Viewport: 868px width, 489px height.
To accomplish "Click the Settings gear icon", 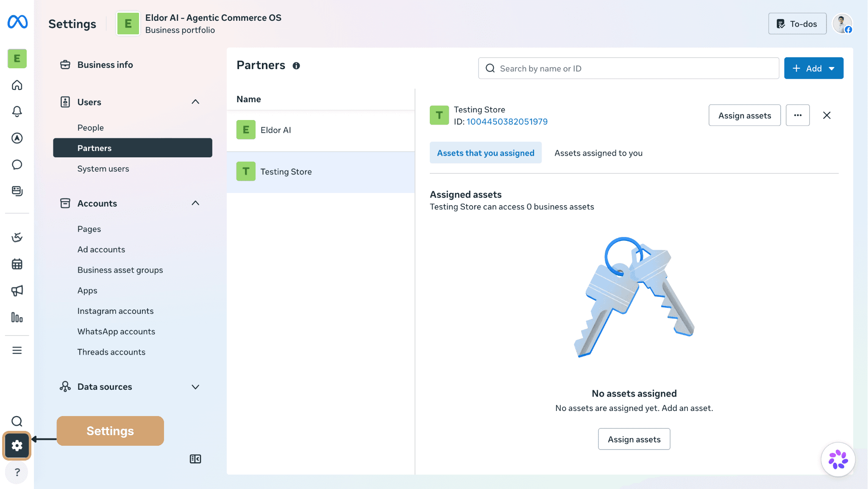I will pos(17,446).
